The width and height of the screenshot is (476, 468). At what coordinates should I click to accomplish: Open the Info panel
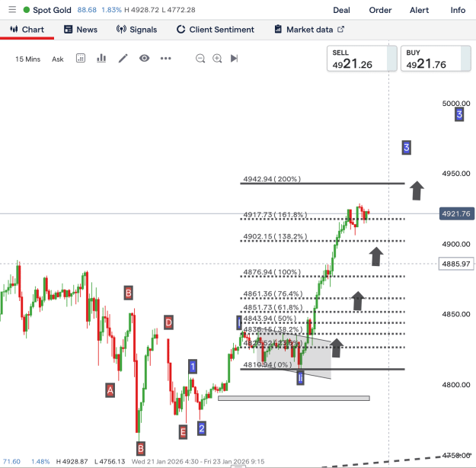(x=458, y=10)
